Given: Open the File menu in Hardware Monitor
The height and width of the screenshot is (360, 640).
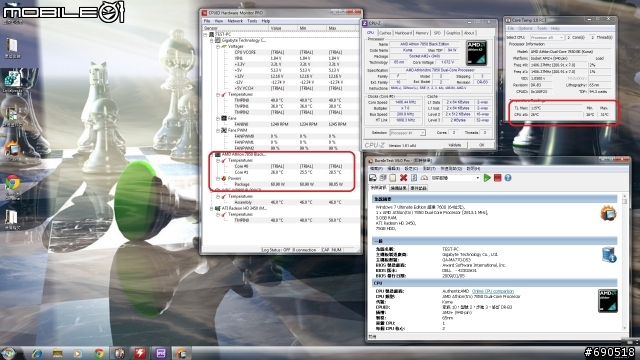Looking at the screenshot, I should click(207, 21).
